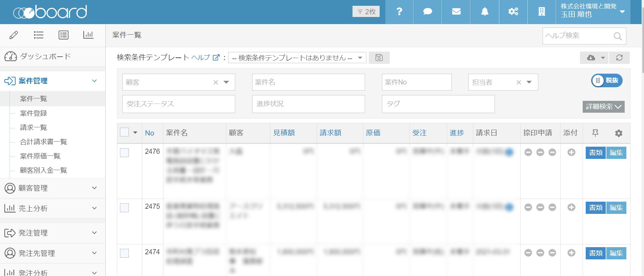Toggle the 税抜 tax switch
The height and width of the screenshot is (276, 644).
click(x=607, y=80)
